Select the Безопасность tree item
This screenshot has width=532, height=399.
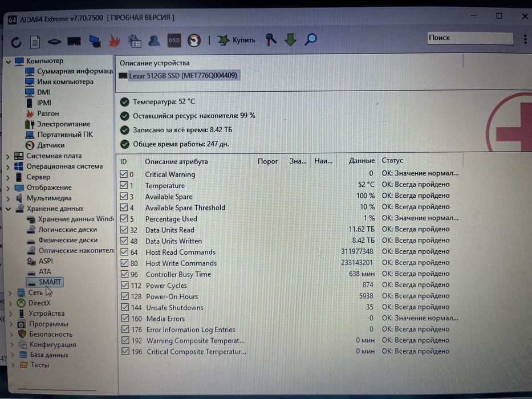click(51, 334)
